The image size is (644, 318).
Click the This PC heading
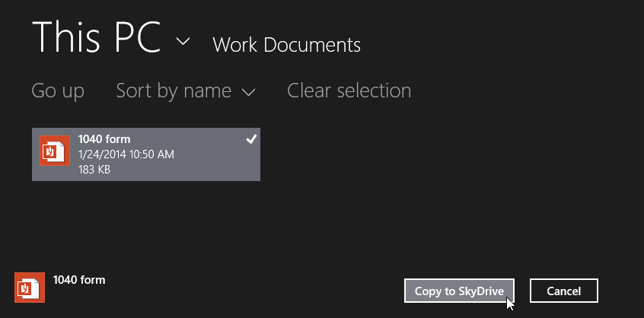pyautogui.click(x=96, y=38)
